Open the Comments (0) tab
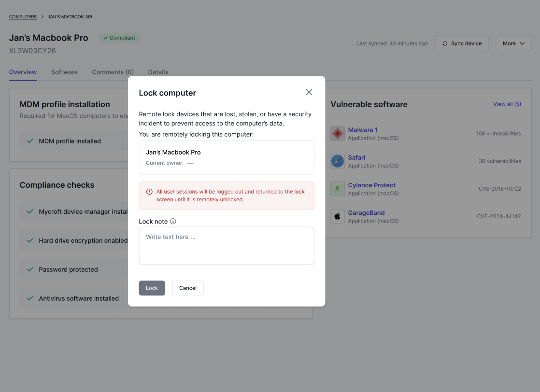540x392 pixels. pos(113,72)
